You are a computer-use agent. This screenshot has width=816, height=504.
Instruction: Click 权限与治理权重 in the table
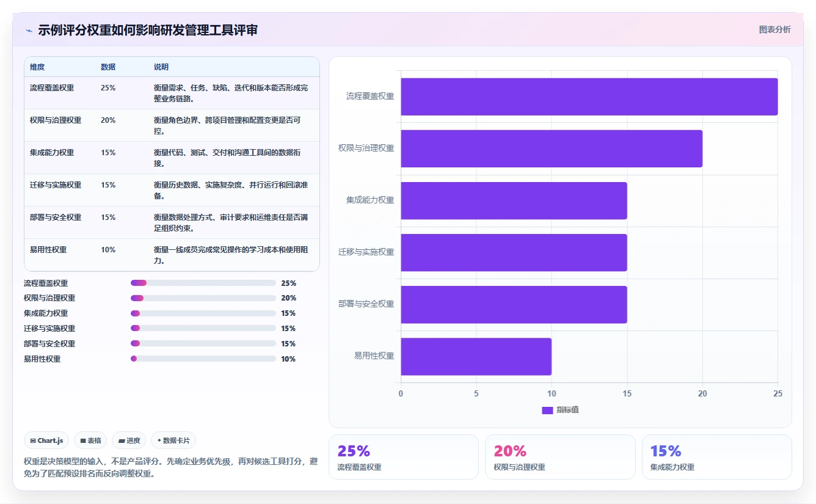[56, 120]
